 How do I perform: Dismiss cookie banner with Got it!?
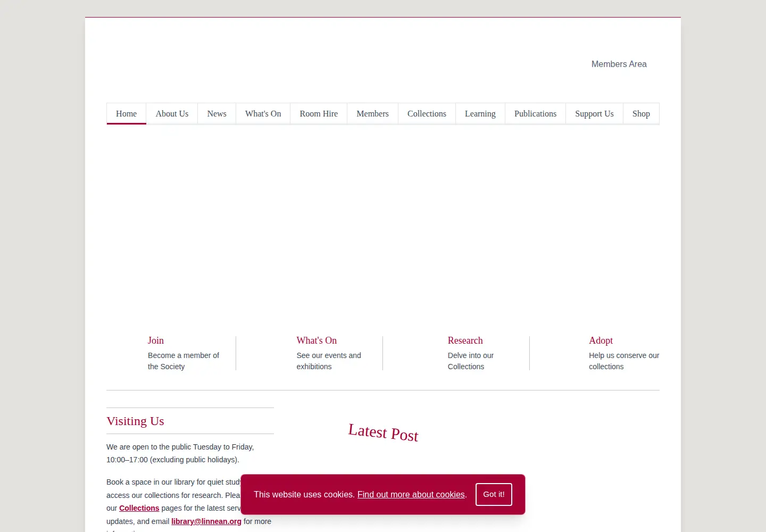494,494
